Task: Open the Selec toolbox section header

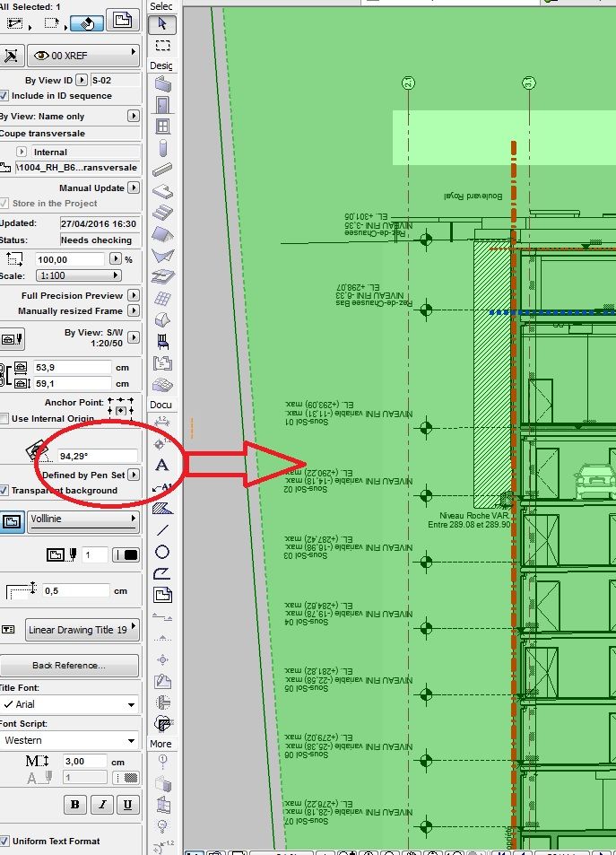Action: 161,6
